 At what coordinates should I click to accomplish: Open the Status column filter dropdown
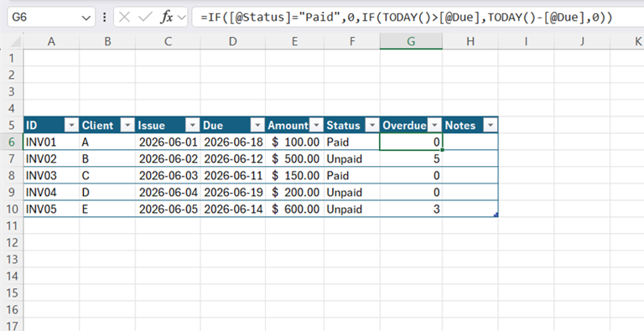click(x=372, y=125)
